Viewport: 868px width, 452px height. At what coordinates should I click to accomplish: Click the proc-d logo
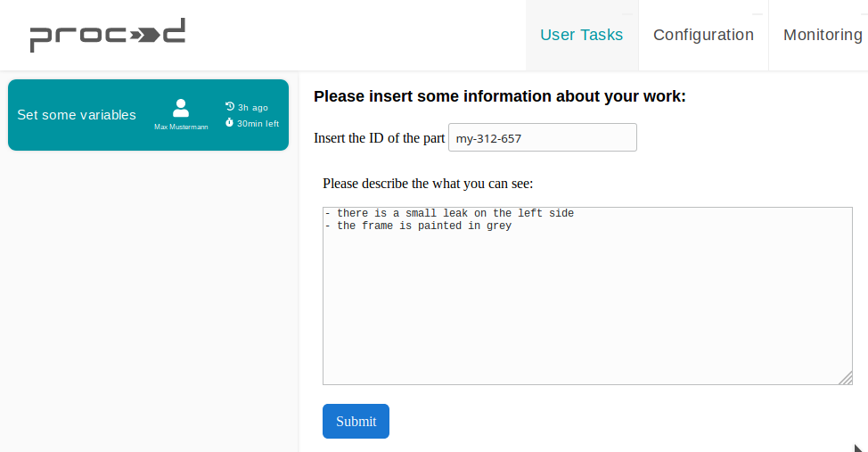(107, 35)
